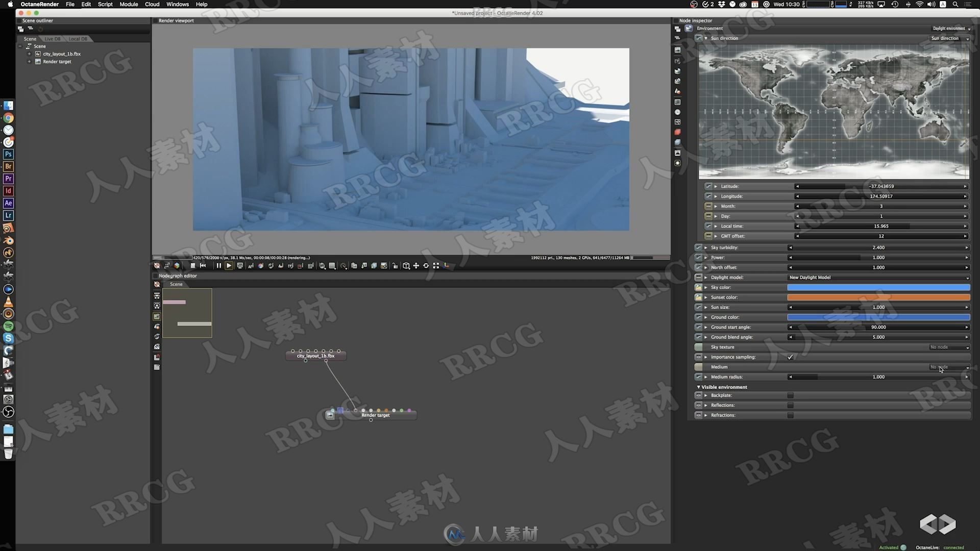Screen dimensions: 980x551
Task: Click the render pause button in toolbar
Action: [218, 265]
